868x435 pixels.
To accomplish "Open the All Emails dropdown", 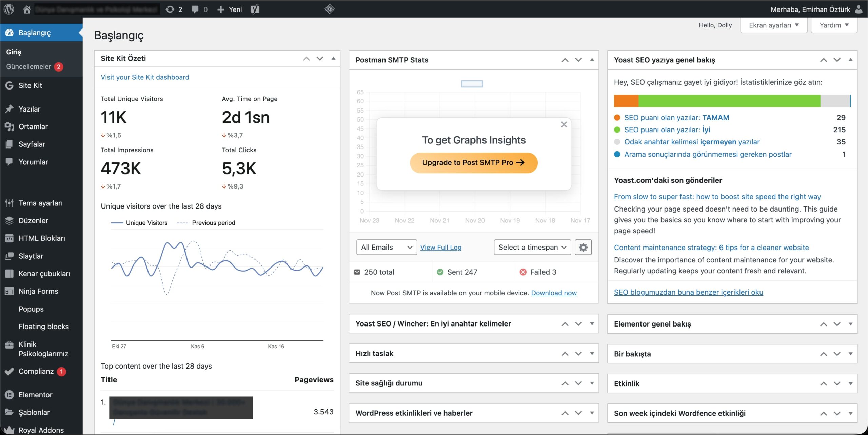I will click(x=386, y=247).
